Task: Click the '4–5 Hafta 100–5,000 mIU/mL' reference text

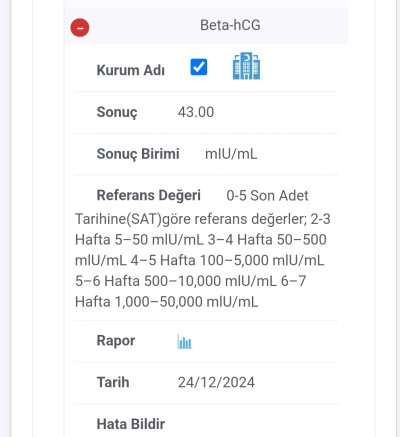Action: click(227, 260)
